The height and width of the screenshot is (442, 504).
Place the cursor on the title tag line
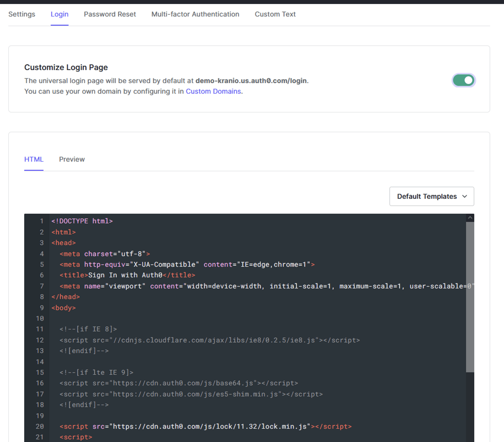tap(127, 275)
